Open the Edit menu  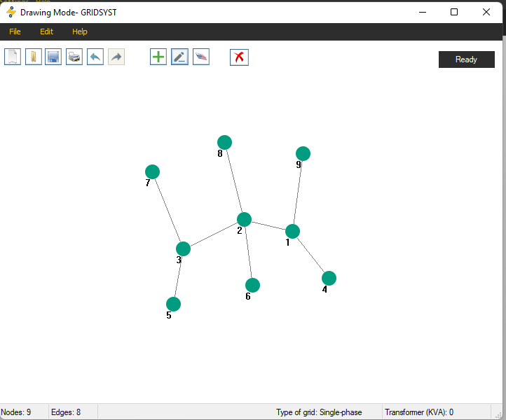[46, 31]
